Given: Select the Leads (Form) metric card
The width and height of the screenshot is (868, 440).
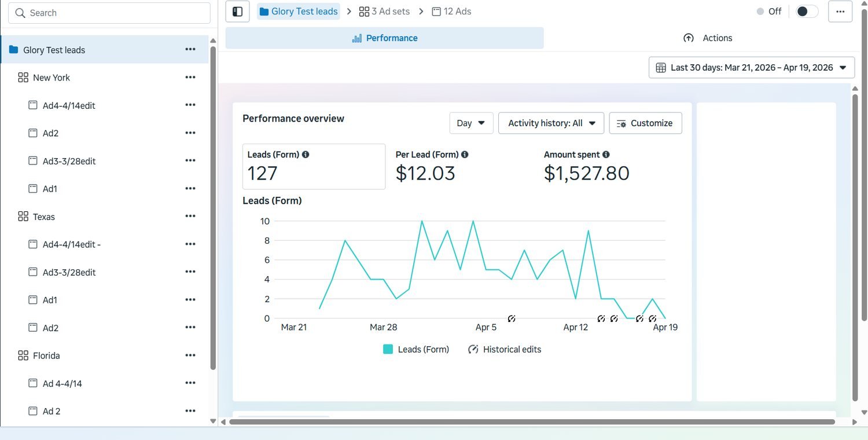Looking at the screenshot, I should [314, 167].
